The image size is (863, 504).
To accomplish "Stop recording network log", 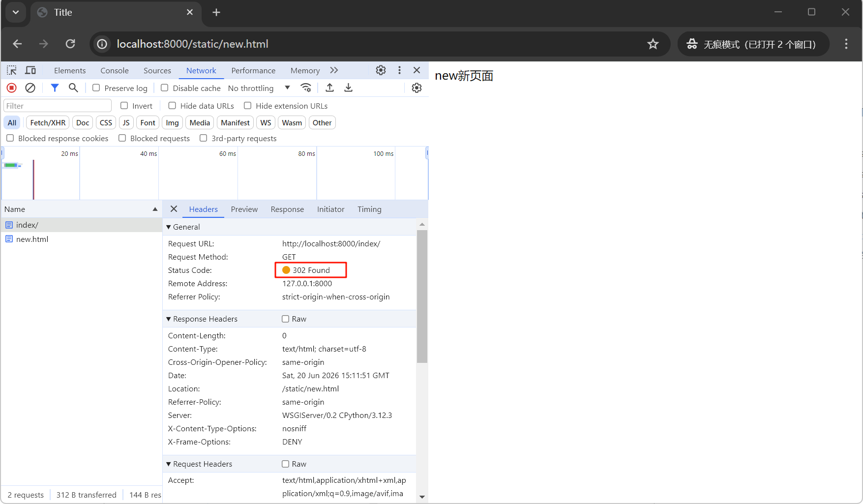I will click(12, 88).
